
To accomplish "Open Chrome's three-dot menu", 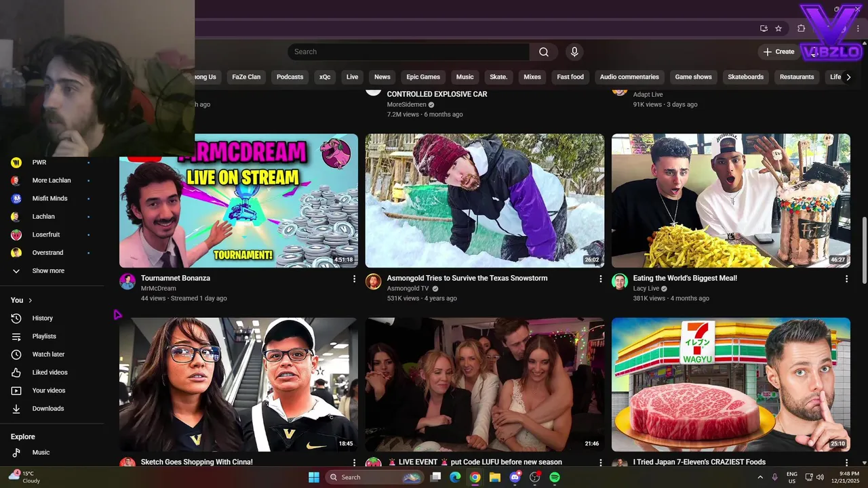I will (858, 28).
